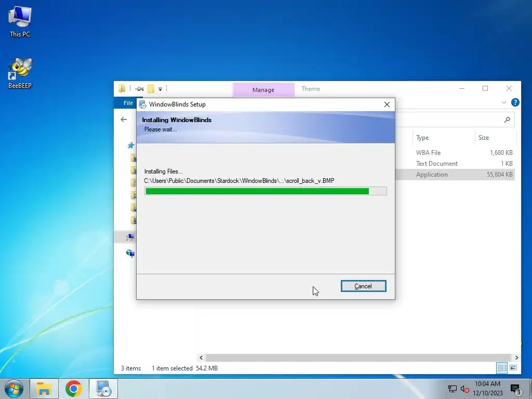Minimize the Explorer window

(x=462, y=88)
